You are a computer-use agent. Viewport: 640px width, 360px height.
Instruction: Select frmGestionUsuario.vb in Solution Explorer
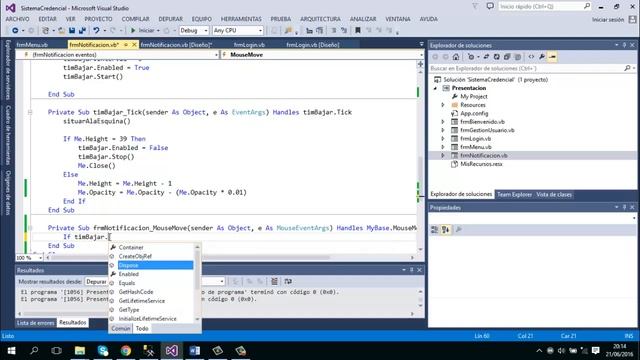[487, 130]
